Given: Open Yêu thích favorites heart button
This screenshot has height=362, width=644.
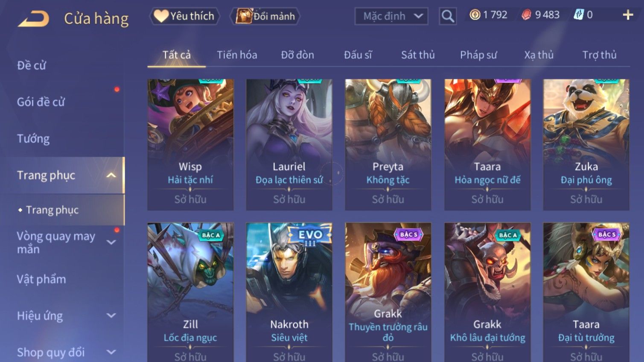Looking at the screenshot, I should (184, 16).
